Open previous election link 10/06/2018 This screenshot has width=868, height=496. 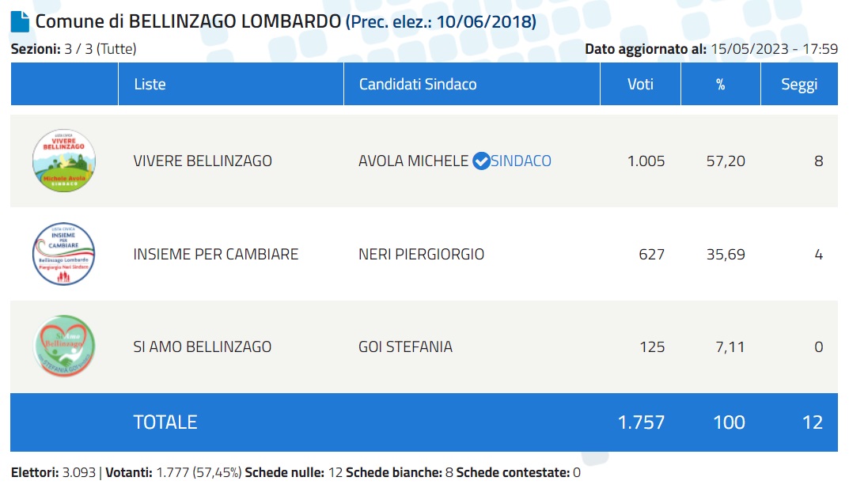coord(441,22)
